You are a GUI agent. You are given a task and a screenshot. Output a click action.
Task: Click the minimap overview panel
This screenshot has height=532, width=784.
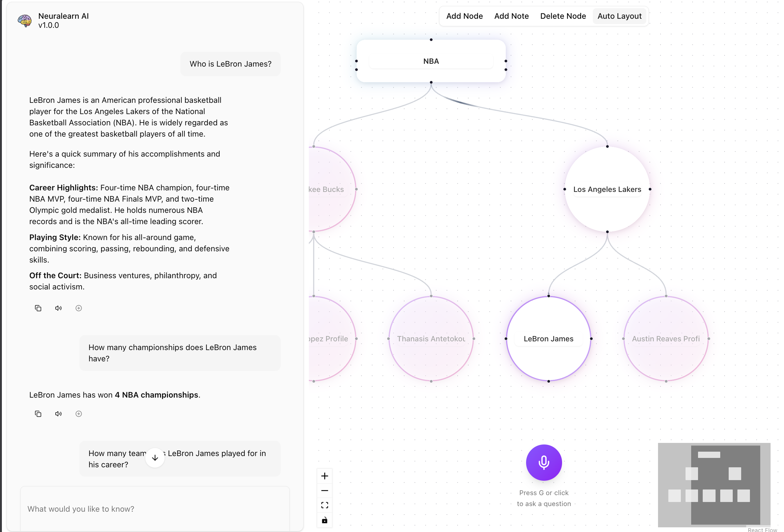714,484
